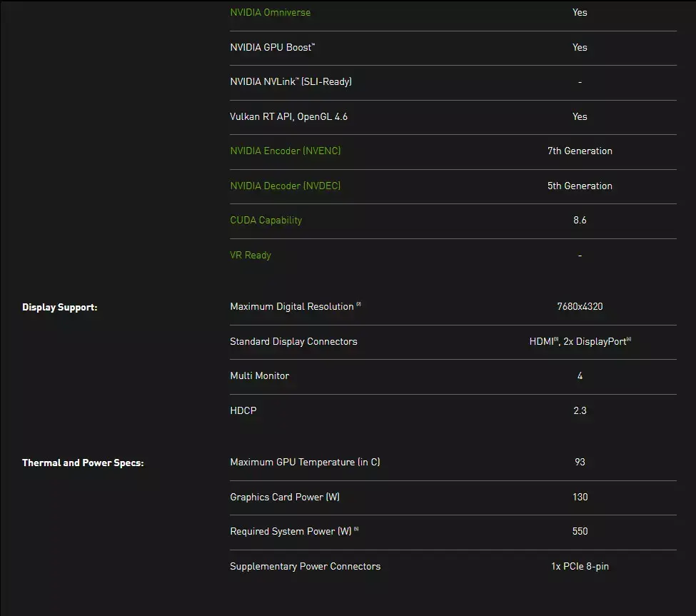This screenshot has width=696, height=616.
Task: Select the Maximum Digital Resolution label
Action: pos(296,306)
